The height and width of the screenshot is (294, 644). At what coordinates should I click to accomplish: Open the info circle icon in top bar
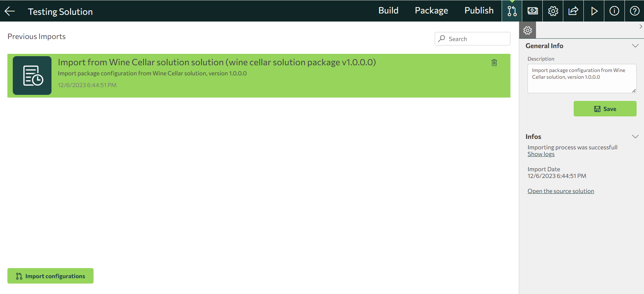pyautogui.click(x=614, y=11)
